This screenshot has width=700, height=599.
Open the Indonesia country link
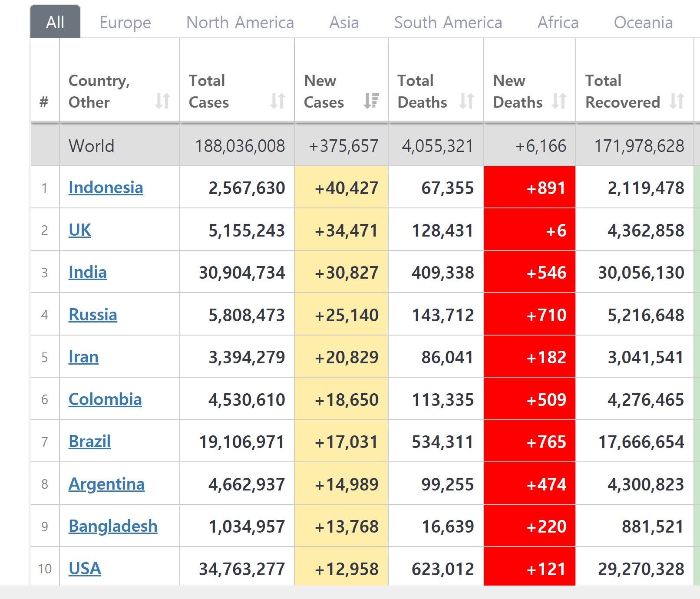coord(106,188)
